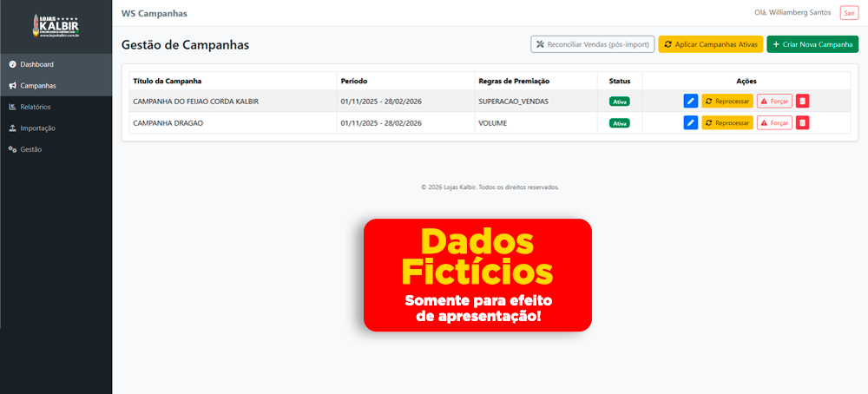Forçar the CAMPANHA DRAGAO row
The height and width of the screenshot is (394, 868).
[x=774, y=123]
